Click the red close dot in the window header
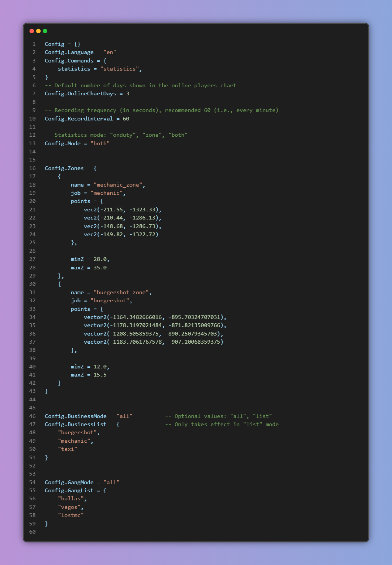Screen dimensions: 392x565 click(32, 31)
